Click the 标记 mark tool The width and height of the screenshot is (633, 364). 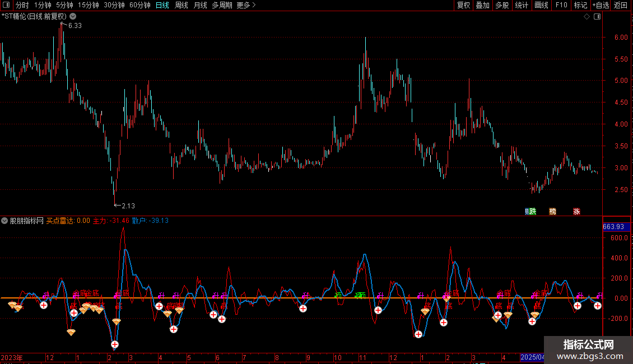[x=580, y=5]
